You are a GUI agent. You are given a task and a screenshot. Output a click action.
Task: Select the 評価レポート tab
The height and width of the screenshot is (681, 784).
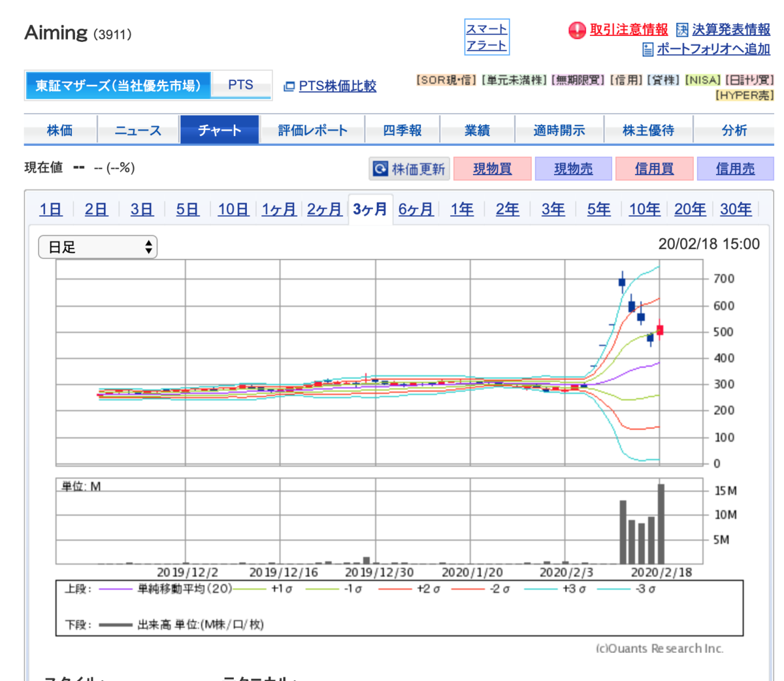point(312,130)
